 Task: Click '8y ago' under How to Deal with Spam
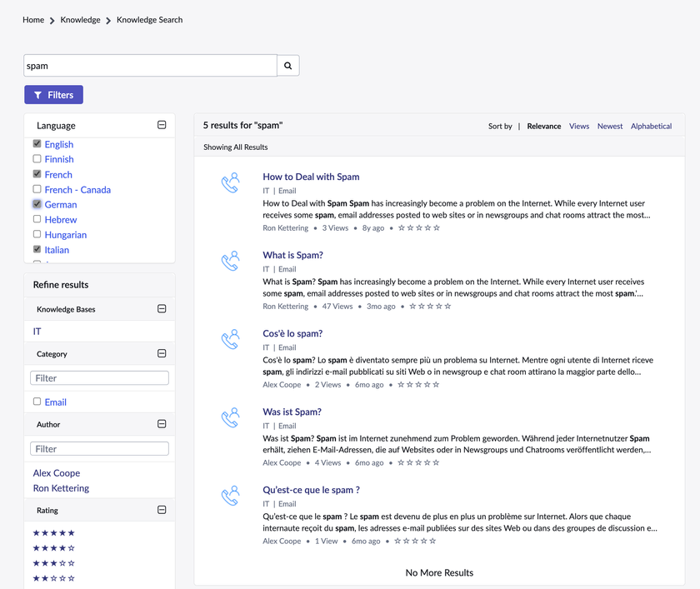tap(373, 228)
